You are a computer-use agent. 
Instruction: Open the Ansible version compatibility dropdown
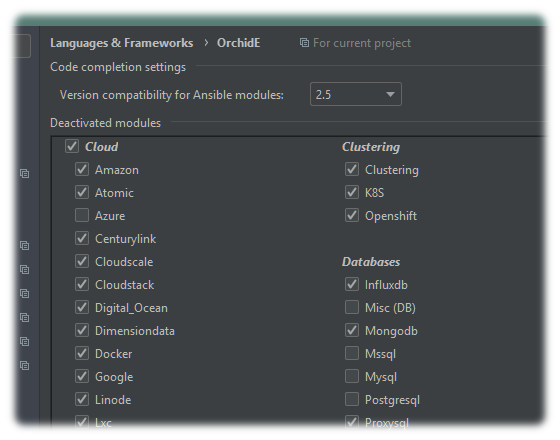click(356, 94)
